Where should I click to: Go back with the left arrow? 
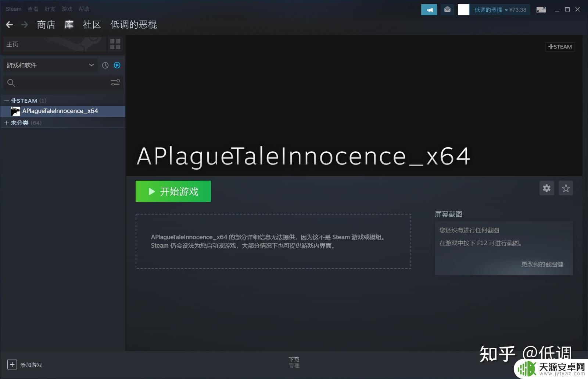pos(10,25)
